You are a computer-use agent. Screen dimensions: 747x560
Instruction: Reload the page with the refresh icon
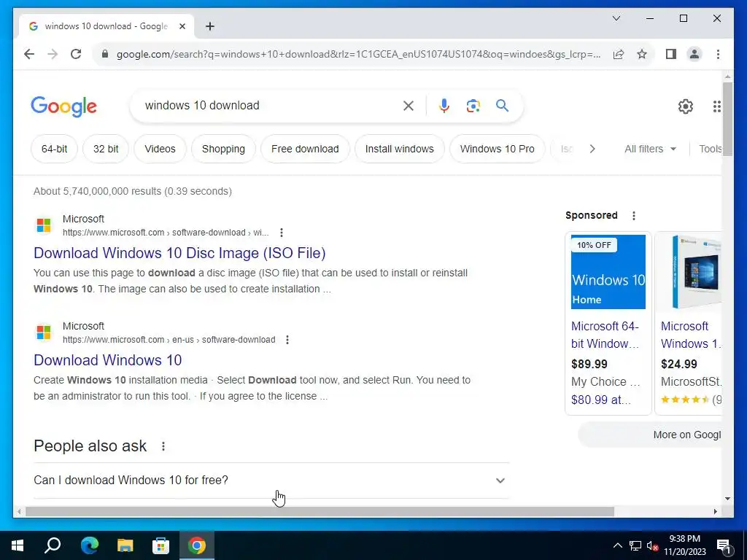pyautogui.click(x=76, y=54)
